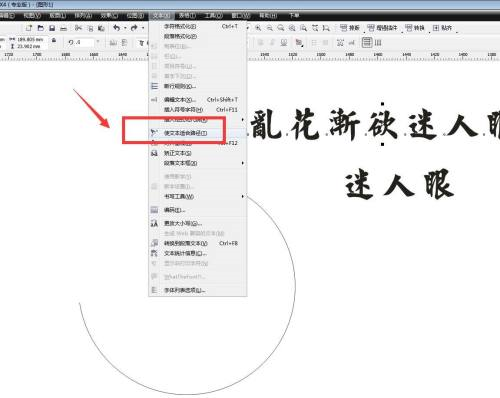This screenshot has height=398, width=500.
Task: Save the document with the floppy icon
Action: [52, 28]
